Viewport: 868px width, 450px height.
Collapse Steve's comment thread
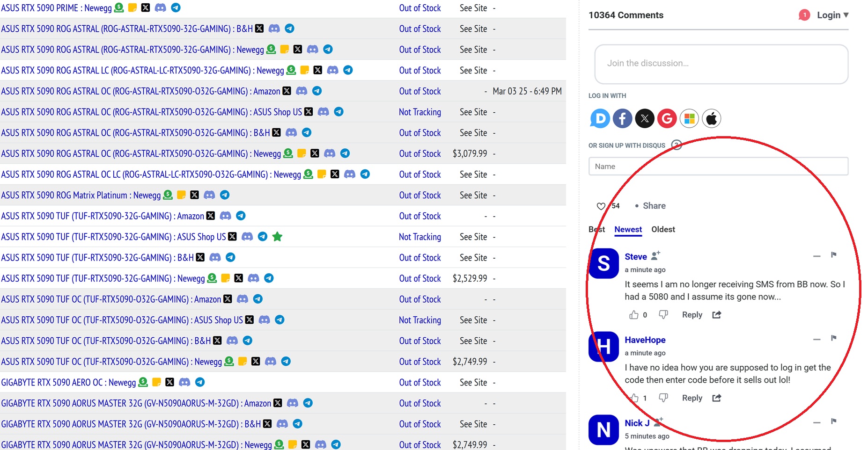817,256
